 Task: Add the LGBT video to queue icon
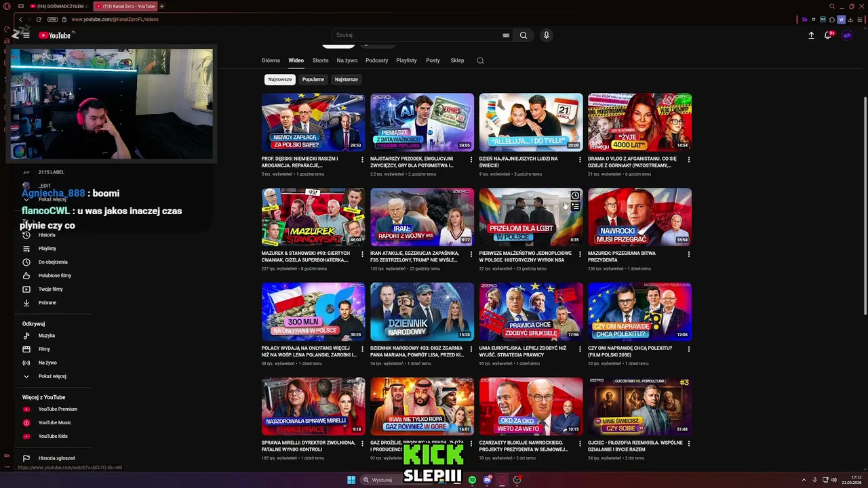click(575, 206)
